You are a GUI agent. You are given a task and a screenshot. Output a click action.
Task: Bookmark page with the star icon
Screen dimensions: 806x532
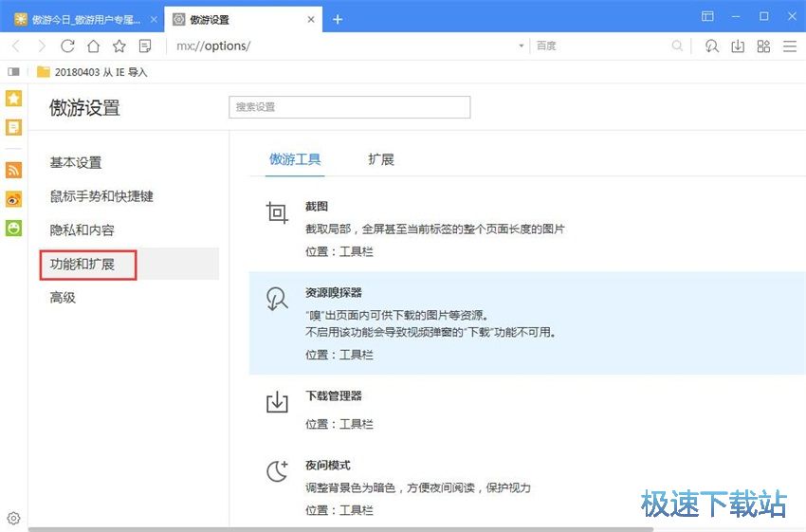(119, 46)
